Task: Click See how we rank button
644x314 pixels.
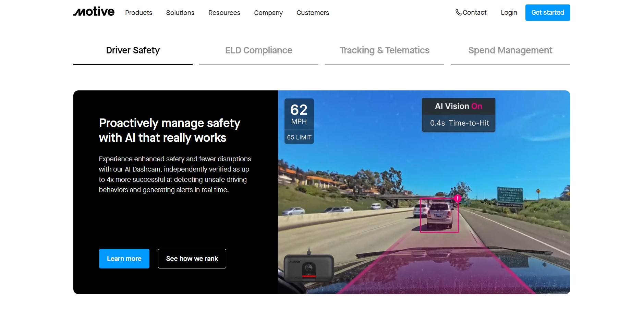Action: point(192,259)
